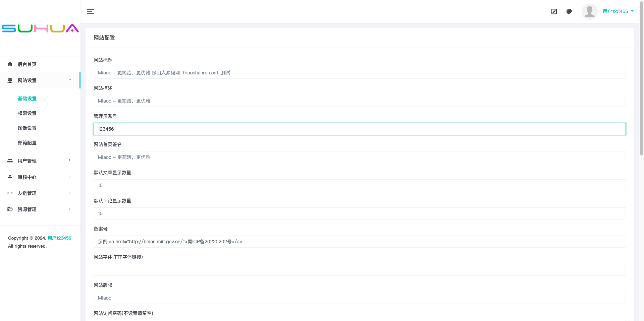
Task: Expand the 用户管理 chevron
Action: coord(70,160)
